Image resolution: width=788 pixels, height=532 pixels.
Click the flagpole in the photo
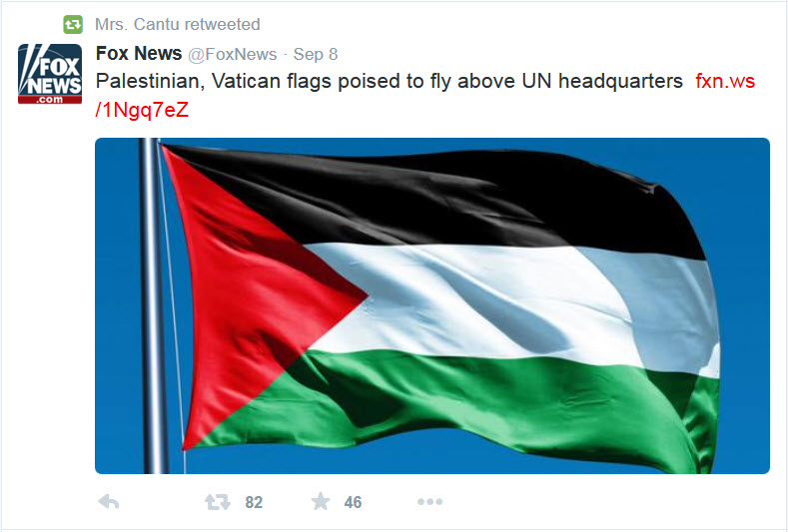point(152,305)
